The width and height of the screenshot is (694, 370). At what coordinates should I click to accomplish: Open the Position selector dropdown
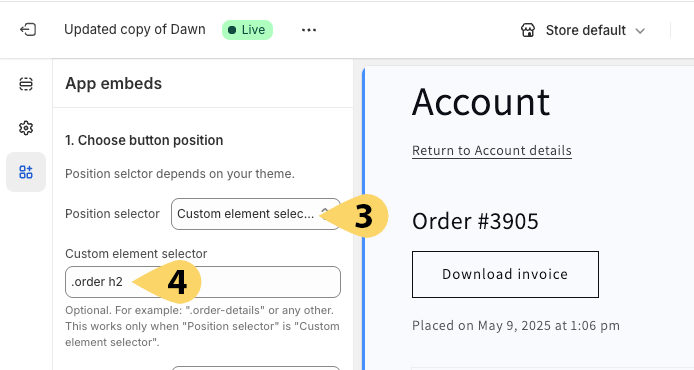256,214
